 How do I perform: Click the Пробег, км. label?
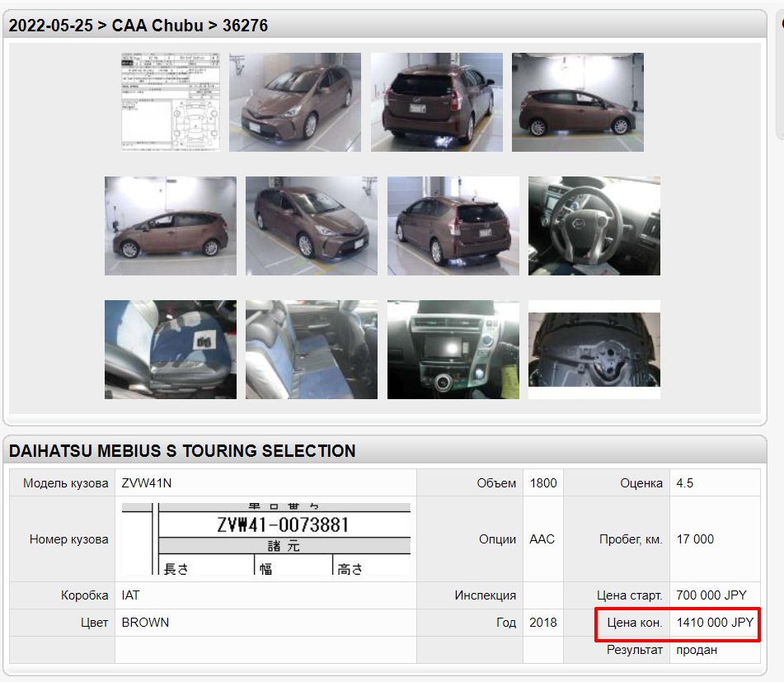click(x=631, y=539)
